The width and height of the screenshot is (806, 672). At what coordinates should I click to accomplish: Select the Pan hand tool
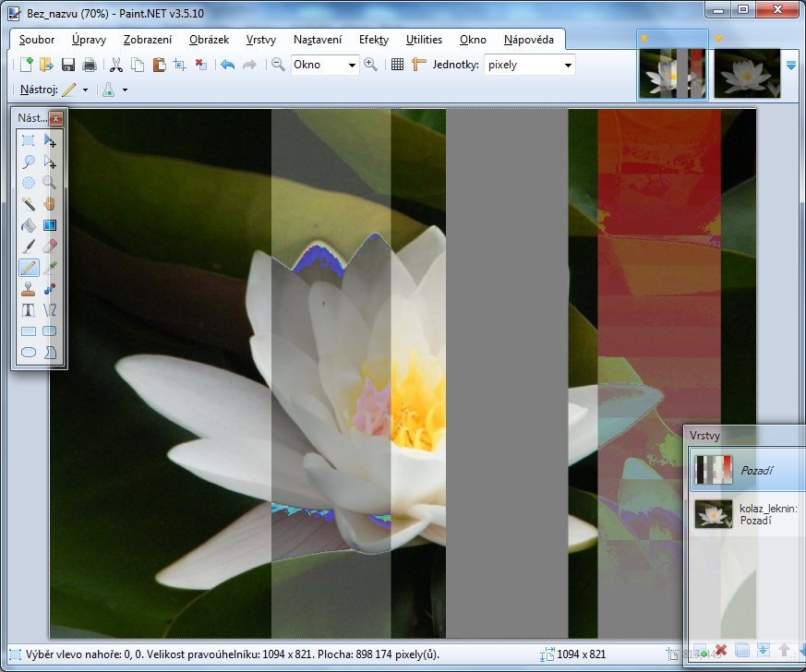(50, 204)
